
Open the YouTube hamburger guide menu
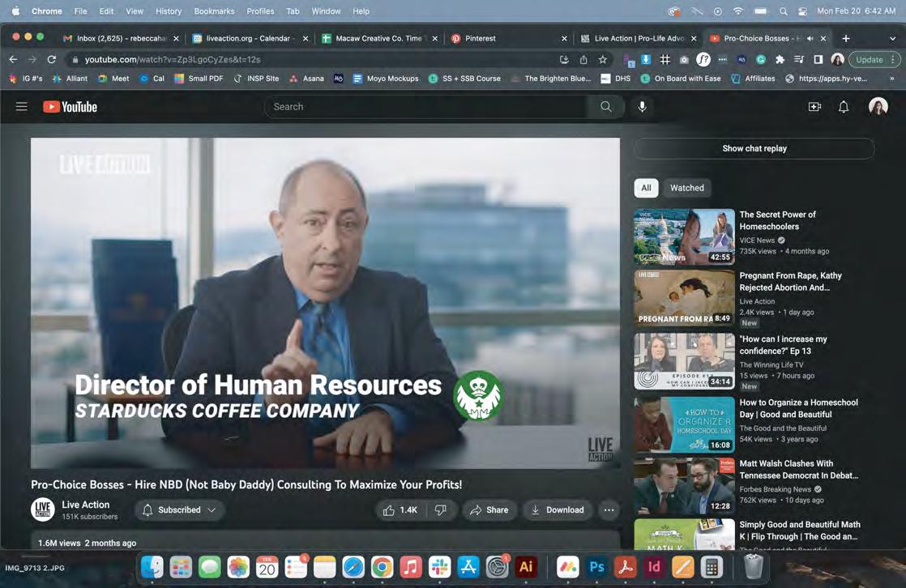coord(21,107)
